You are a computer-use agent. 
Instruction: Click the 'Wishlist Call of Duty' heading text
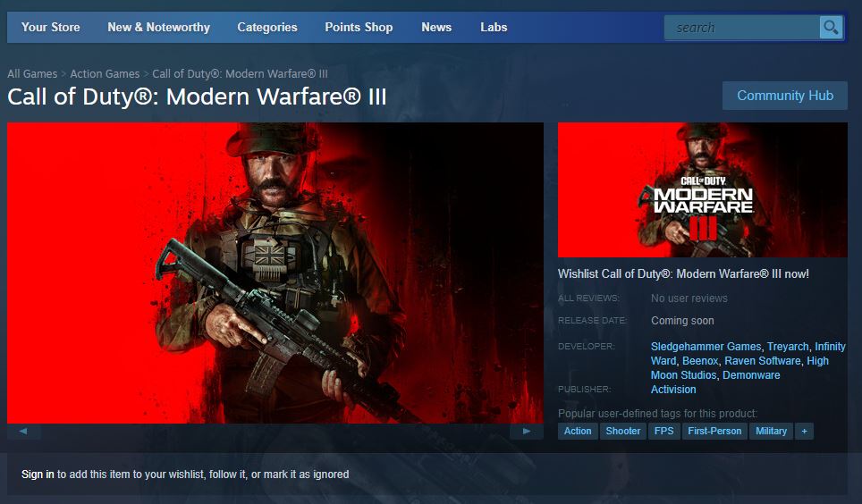(x=683, y=273)
